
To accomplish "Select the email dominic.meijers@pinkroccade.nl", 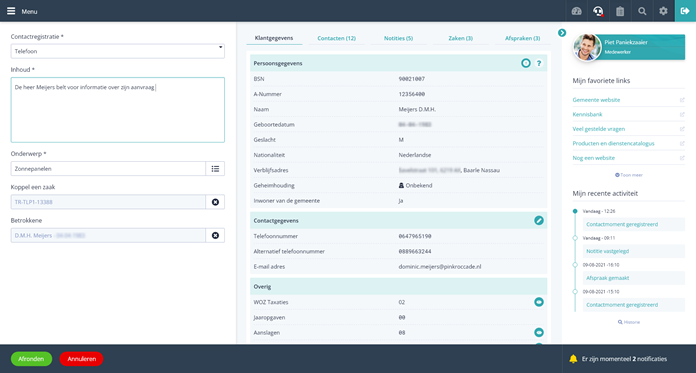I will (439, 267).
